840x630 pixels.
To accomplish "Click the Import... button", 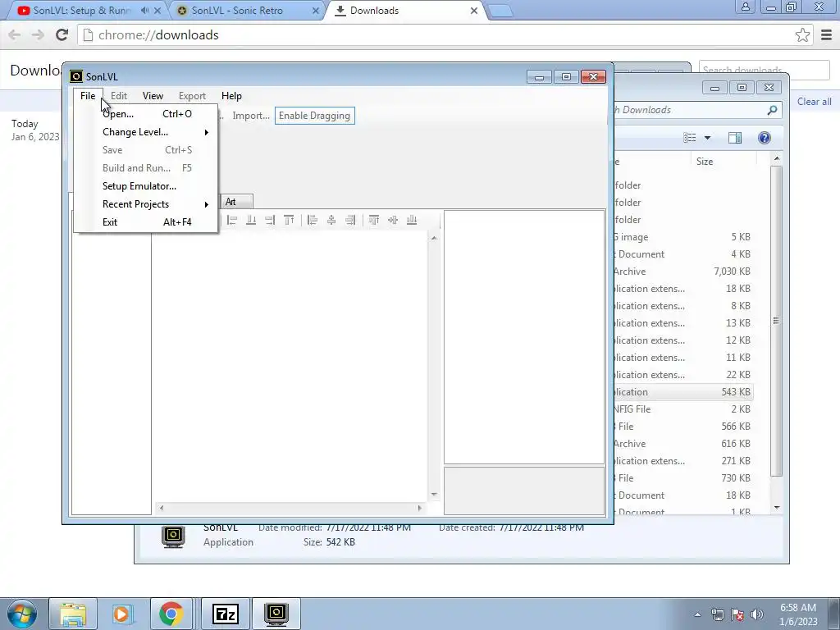I will pyautogui.click(x=251, y=116).
